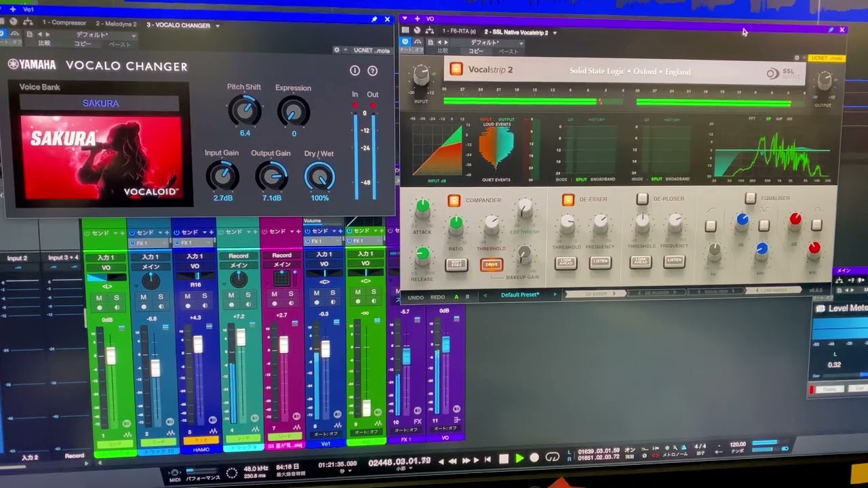
Task: Click FX icon at bottom of channel 10
Action: [x=418, y=422]
